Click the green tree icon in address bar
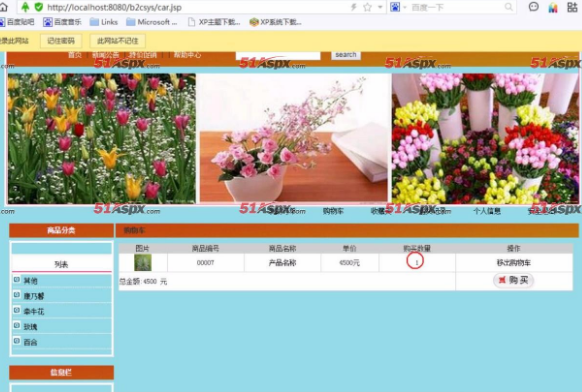 [x=25, y=7]
